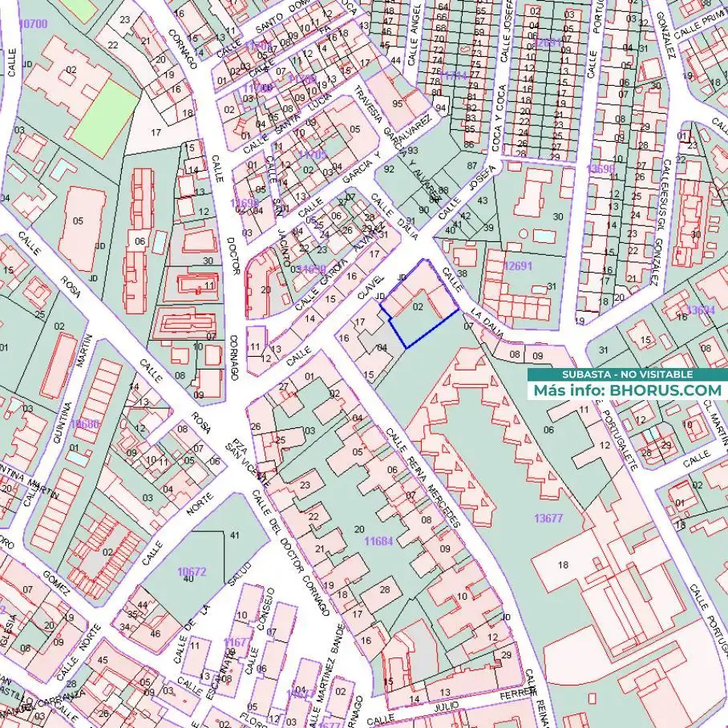Select block number "13694" label
Screen dimensions: 728x728
point(701,309)
